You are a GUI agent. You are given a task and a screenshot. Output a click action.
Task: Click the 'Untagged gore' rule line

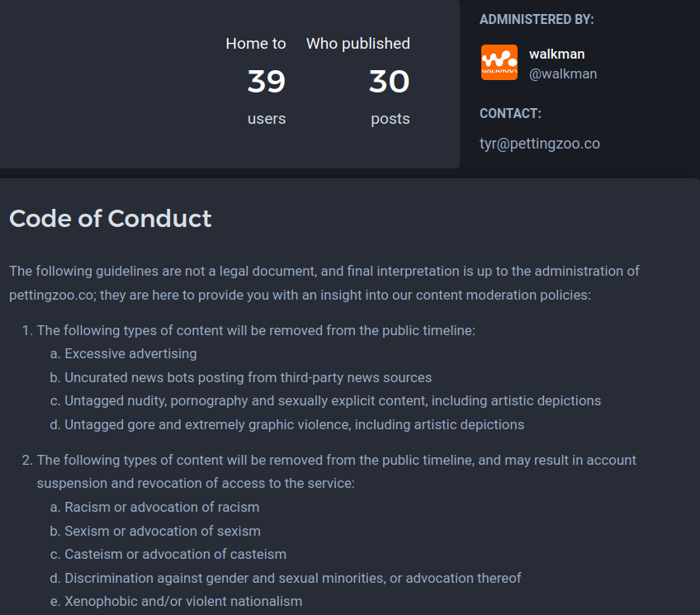pos(294,424)
